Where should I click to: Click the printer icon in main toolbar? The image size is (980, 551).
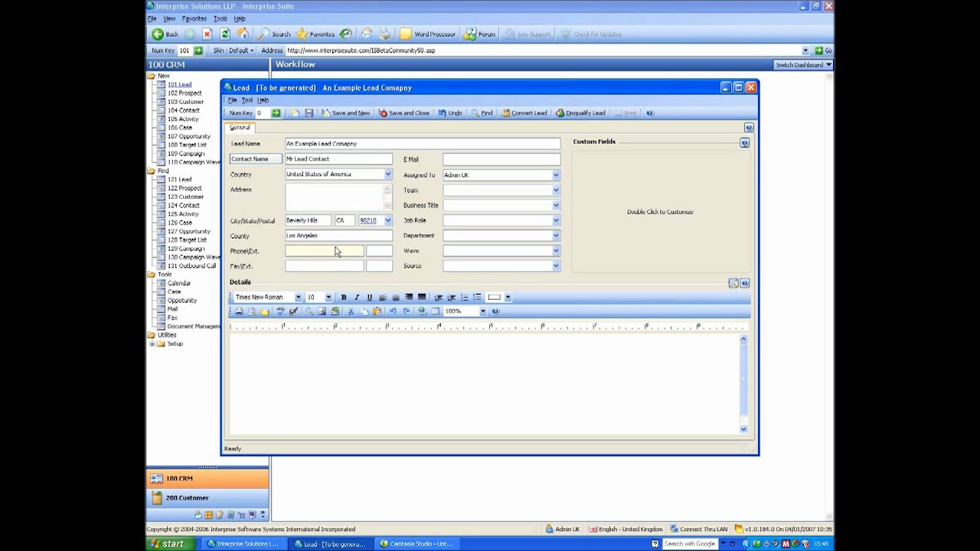(384, 34)
